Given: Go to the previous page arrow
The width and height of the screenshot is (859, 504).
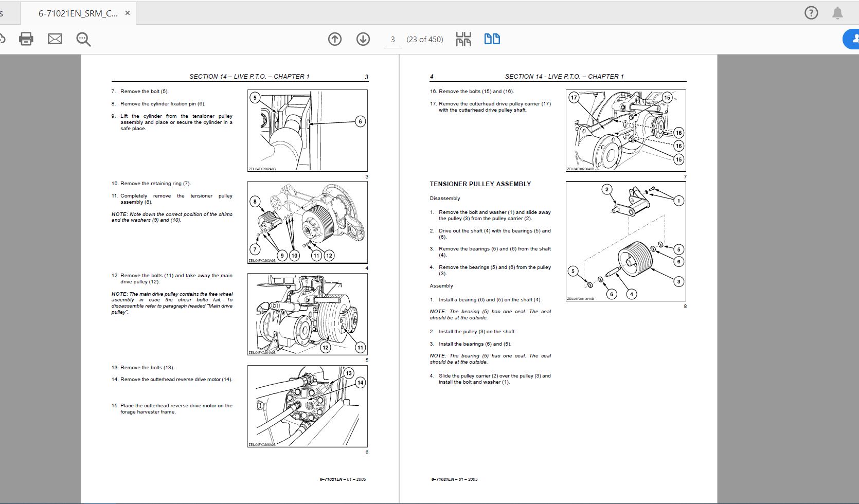Looking at the screenshot, I should tap(335, 39).
